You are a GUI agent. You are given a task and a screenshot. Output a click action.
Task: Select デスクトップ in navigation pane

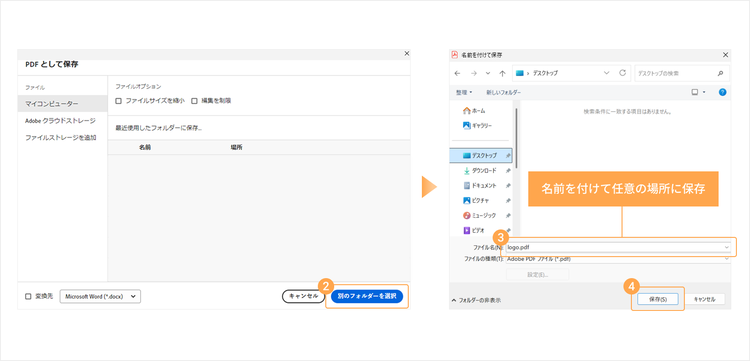point(482,156)
